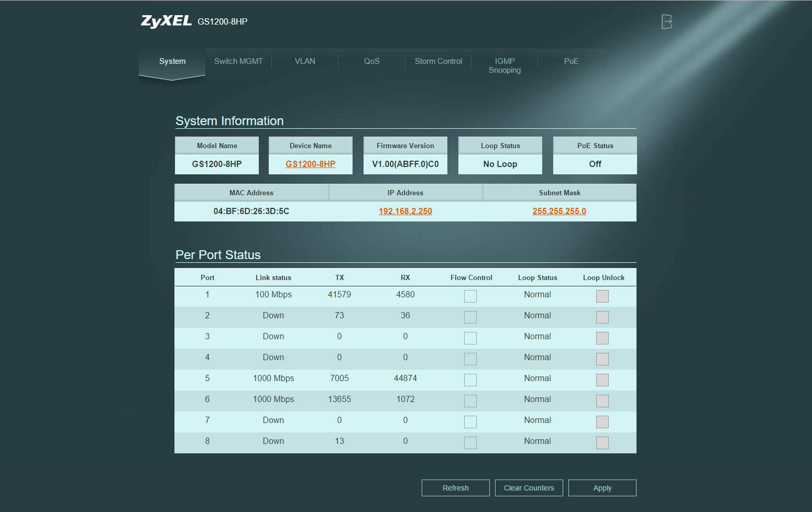This screenshot has width=812, height=512.
Task: Click the Per Port Status heading
Action: tap(218, 255)
